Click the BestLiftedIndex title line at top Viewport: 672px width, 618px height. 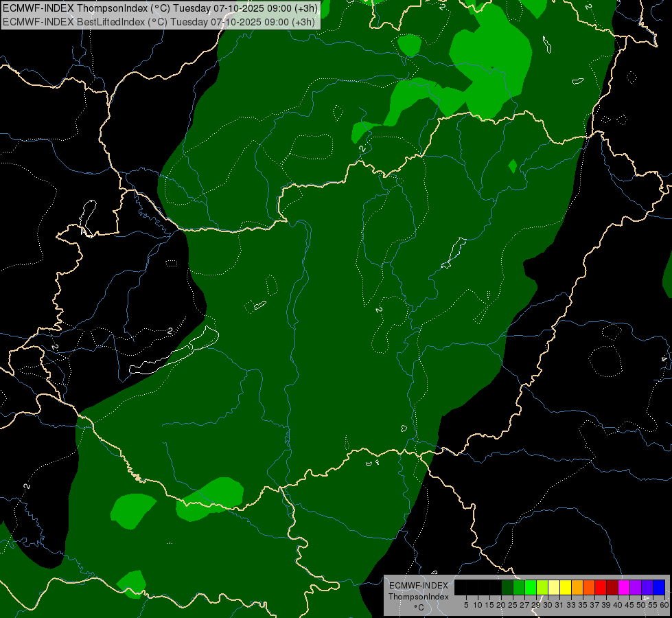159,22
